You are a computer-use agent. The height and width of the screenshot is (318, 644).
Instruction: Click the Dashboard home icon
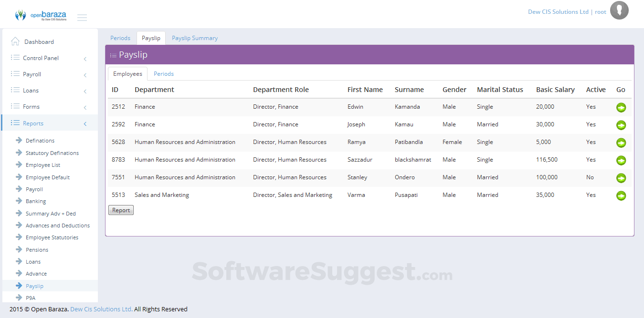click(x=14, y=41)
